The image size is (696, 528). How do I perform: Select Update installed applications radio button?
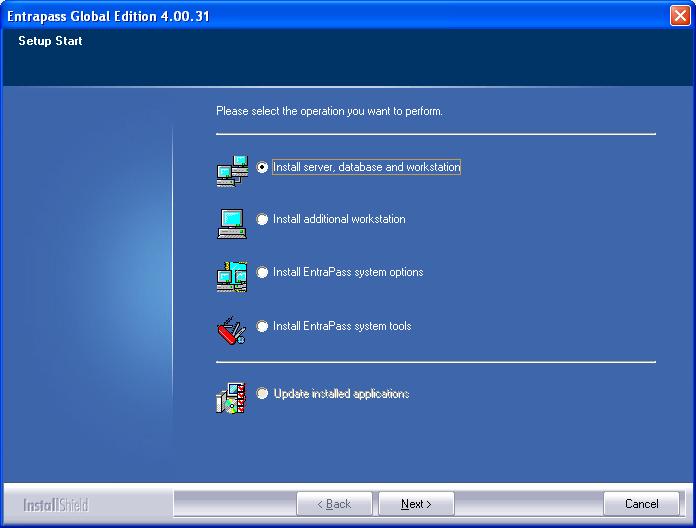[x=262, y=394]
